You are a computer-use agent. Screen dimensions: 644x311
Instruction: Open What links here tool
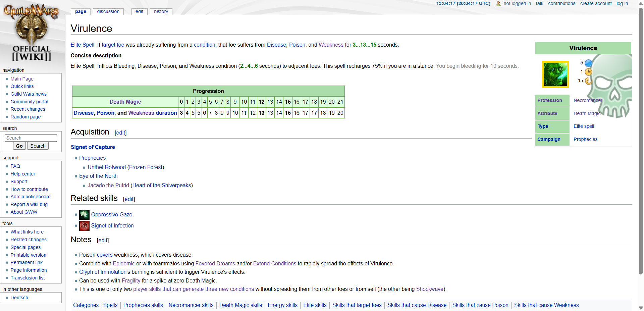(27, 232)
